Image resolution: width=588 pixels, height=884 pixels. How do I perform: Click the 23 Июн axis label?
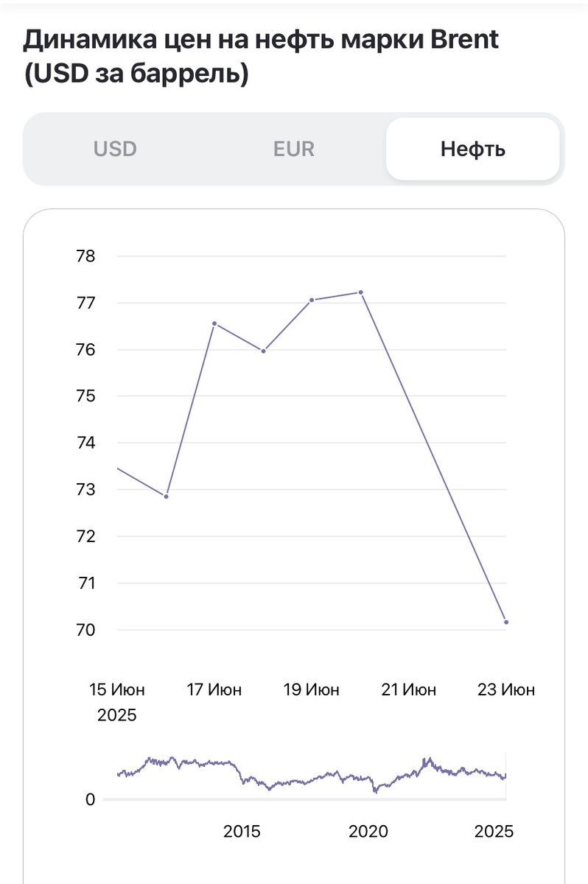(506, 690)
